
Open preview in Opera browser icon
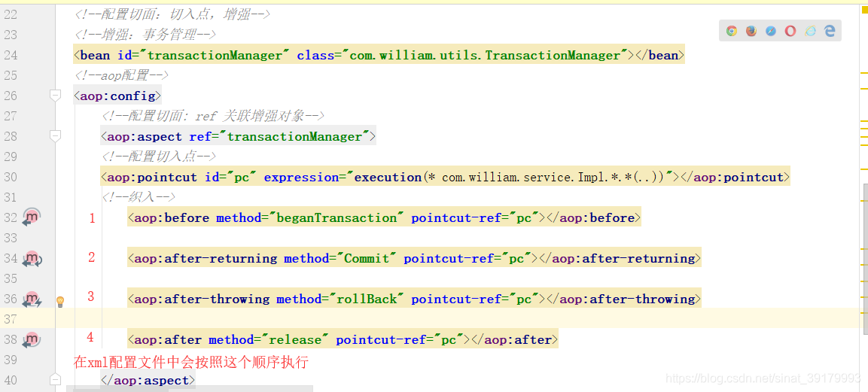(790, 31)
